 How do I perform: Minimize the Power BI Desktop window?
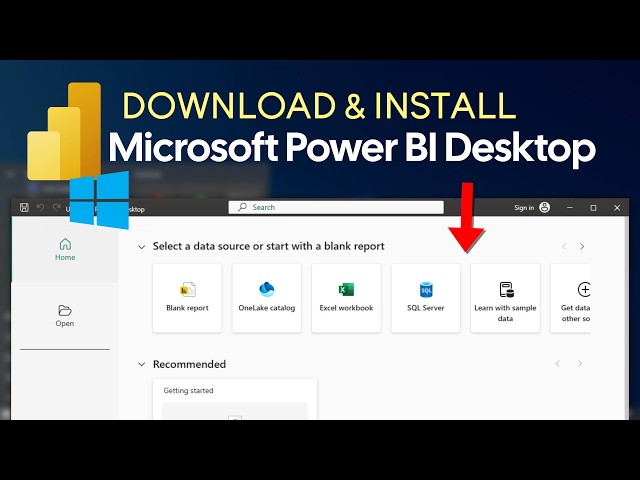point(570,208)
